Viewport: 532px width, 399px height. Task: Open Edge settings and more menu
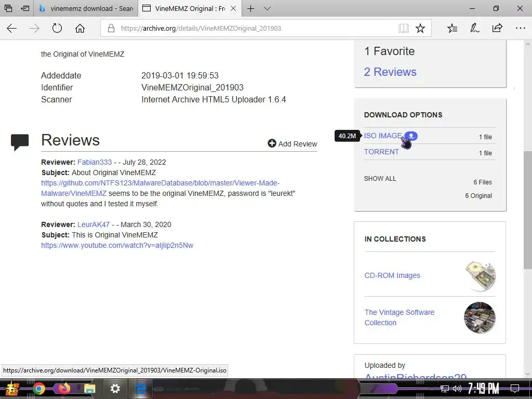(x=520, y=28)
